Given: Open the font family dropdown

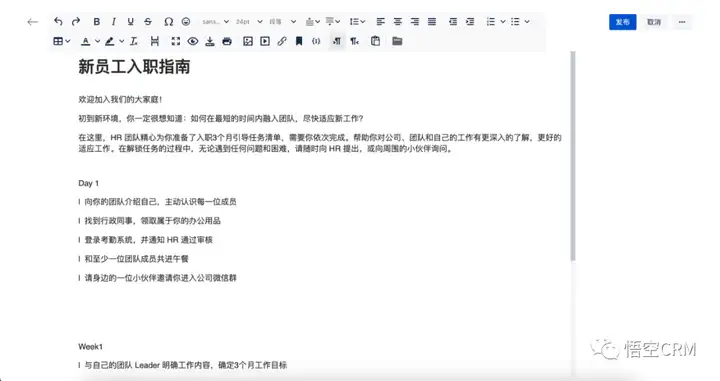Looking at the screenshot, I should point(215,22).
